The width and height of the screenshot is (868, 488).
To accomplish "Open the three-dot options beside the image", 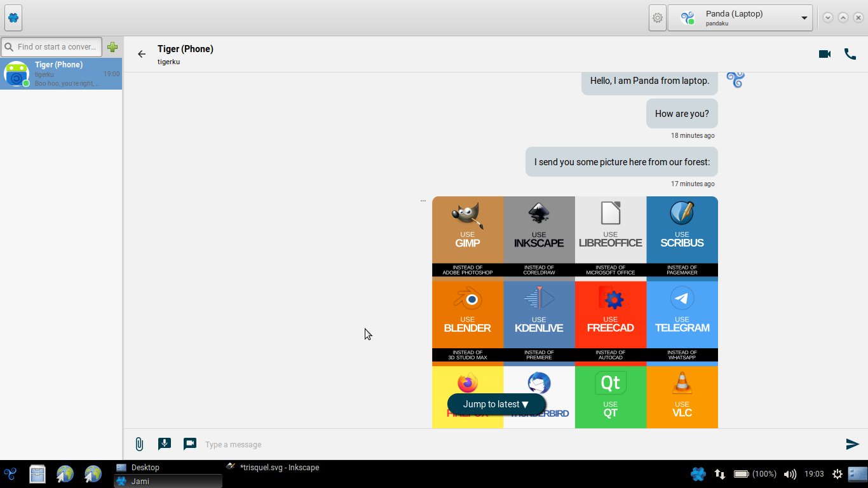I will point(423,201).
